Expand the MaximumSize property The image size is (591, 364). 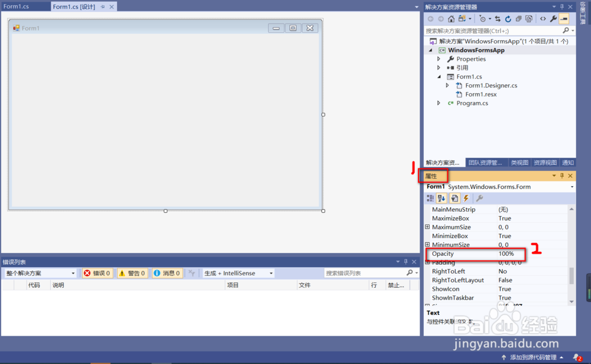[427, 227]
